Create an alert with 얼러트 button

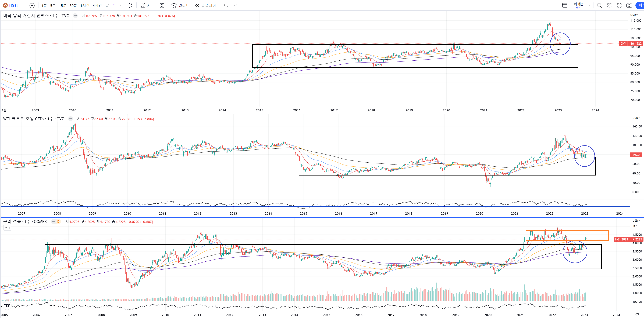[180, 5]
